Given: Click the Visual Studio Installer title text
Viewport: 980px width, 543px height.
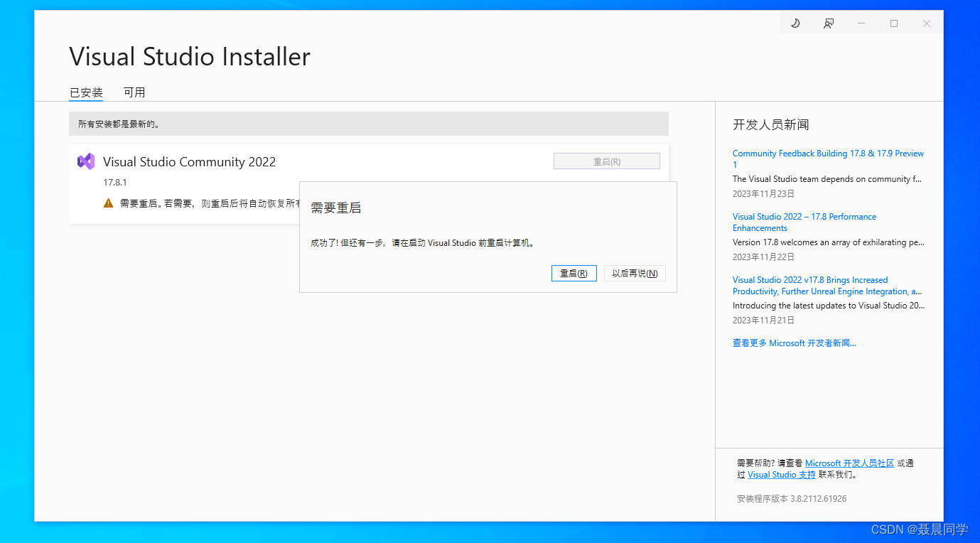Looking at the screenshot, I should 189,57.
